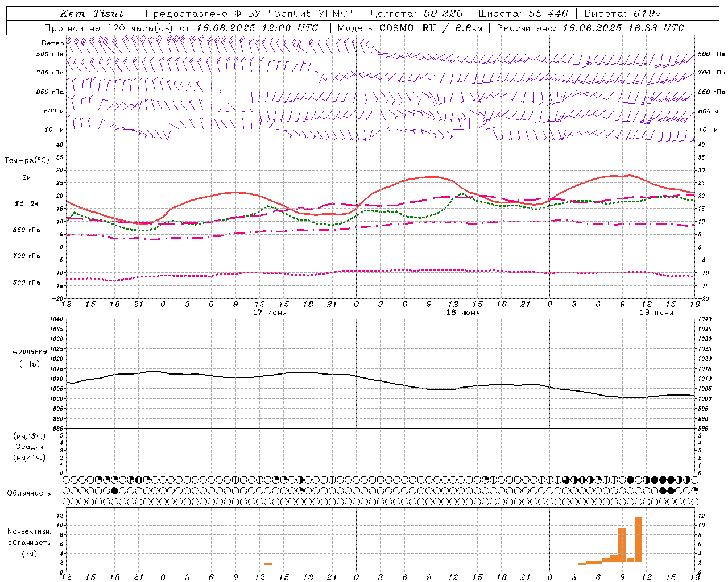The image size is (728, 582).
Task: Click the longitude value "88.226"
Action: tap(443, 14)
